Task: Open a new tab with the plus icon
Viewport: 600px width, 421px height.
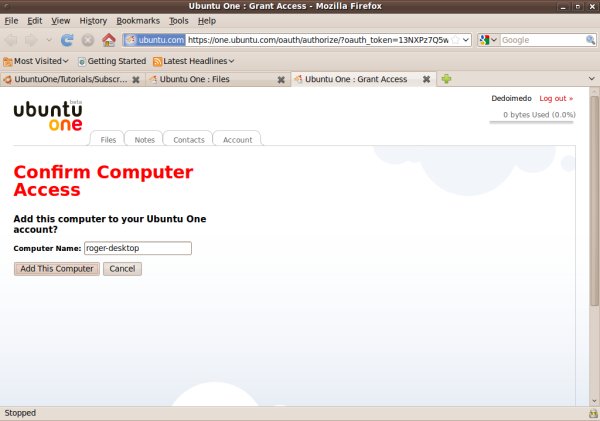Action: 446,79
